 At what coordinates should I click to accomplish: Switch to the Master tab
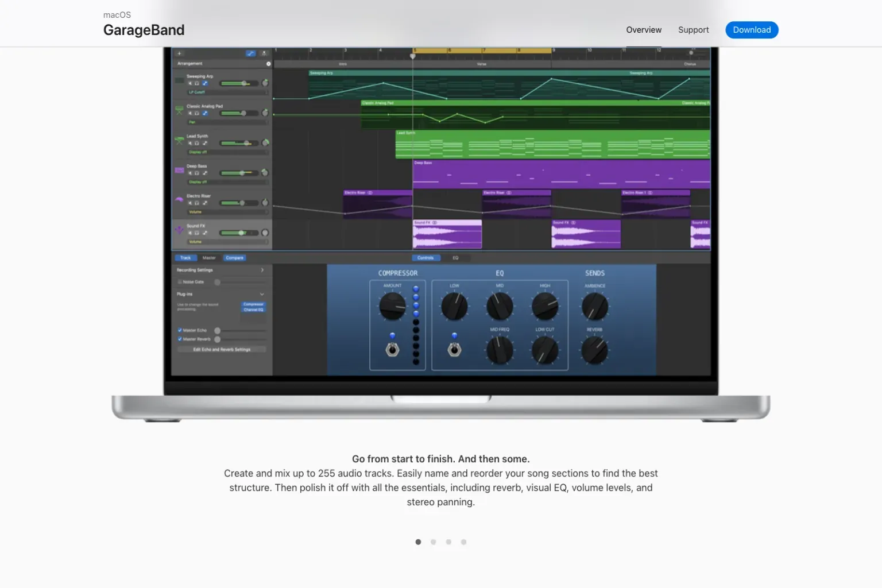(209, 258)
